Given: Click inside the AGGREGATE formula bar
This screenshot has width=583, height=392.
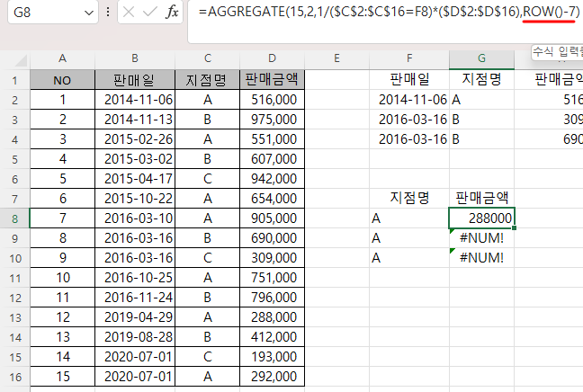Looking at the screenshot, I should (x=385, y=22).
